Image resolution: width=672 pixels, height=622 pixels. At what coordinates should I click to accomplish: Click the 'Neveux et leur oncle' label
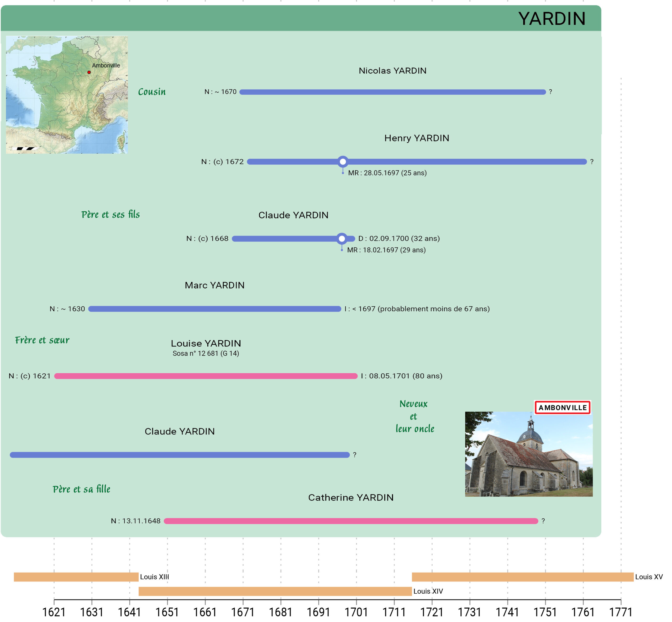tap(414, 416)
